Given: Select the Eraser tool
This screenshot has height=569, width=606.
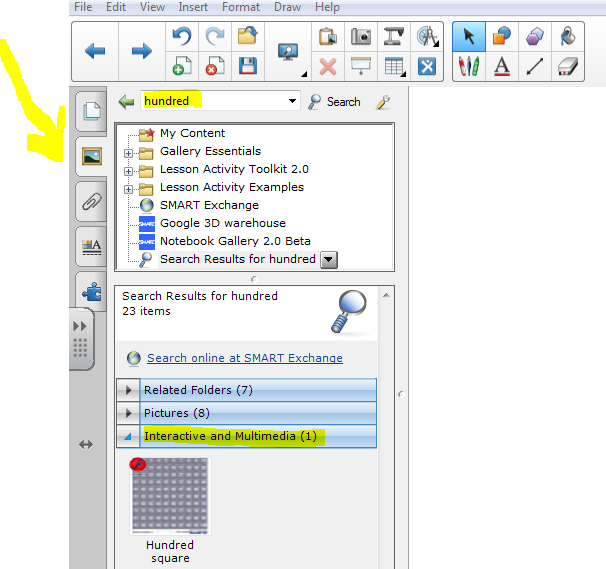Looking at the screenshot, I should pos(568,66).
